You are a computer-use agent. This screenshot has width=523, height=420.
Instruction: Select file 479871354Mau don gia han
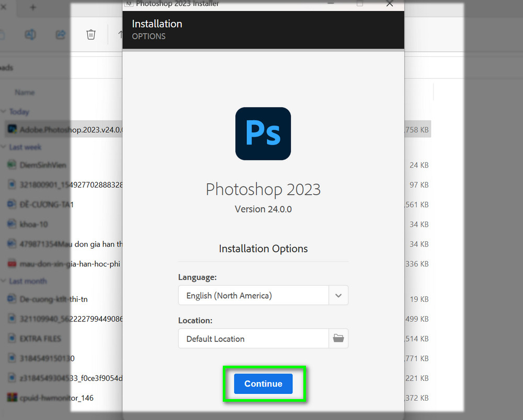pyautogui.click(x=71, y=244)
